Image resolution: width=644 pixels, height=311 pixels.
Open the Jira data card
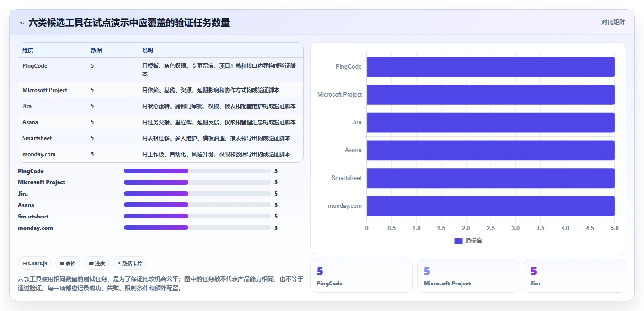(x=575, y=276)
